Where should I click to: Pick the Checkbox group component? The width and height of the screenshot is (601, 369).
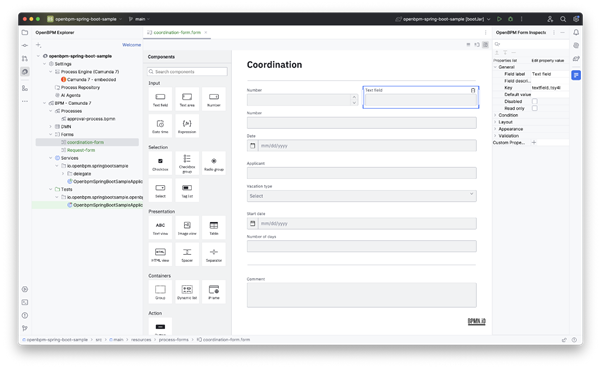click(187, 164)
